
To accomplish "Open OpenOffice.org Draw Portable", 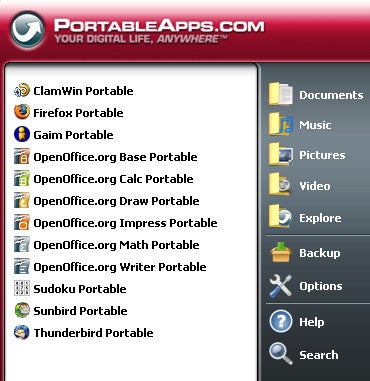I will click(107, 200).
